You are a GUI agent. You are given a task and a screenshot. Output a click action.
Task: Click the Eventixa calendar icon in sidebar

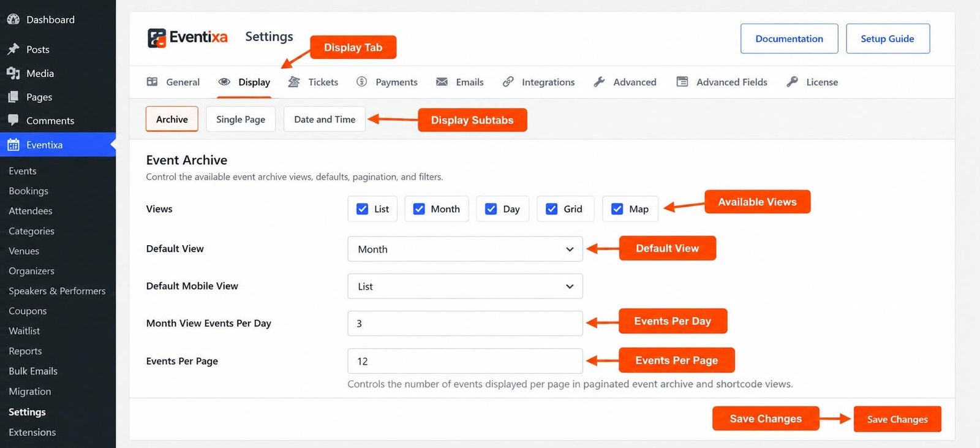click(13, 145)
